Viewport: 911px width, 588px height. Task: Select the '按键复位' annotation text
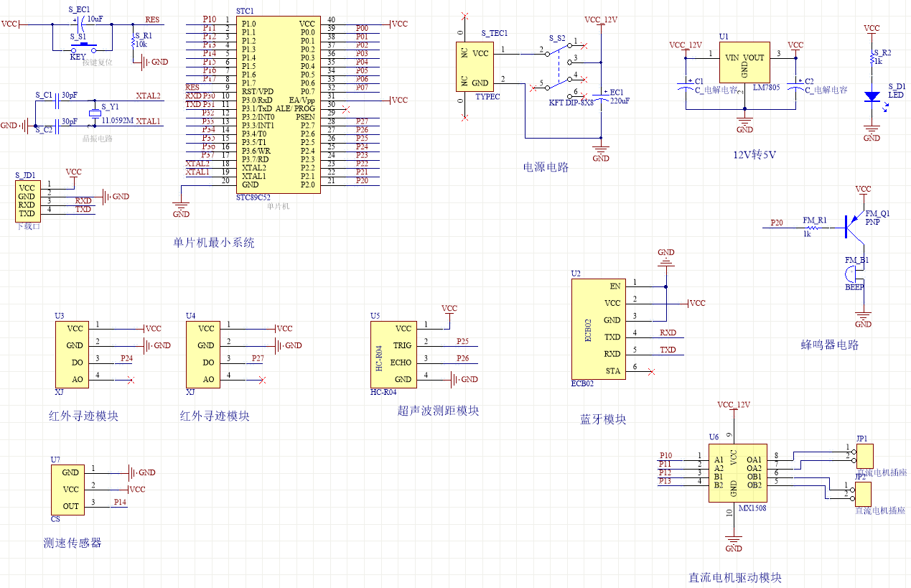97,62
